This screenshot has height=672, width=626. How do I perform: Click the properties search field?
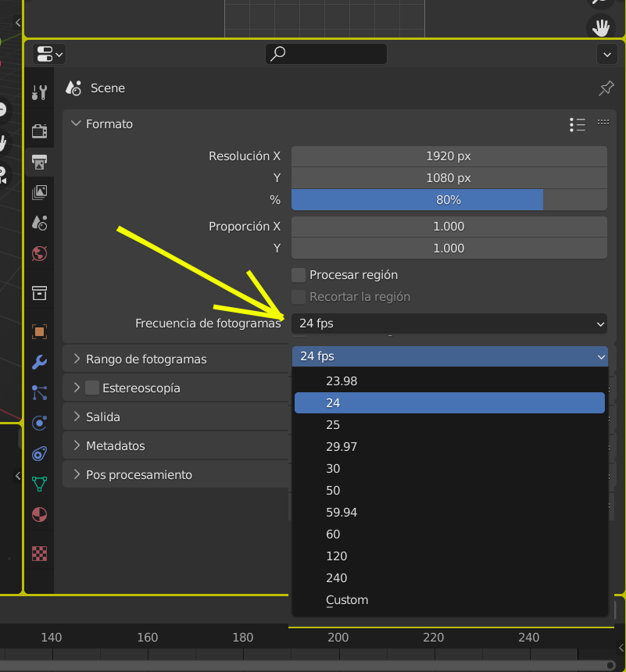(327, 54)
